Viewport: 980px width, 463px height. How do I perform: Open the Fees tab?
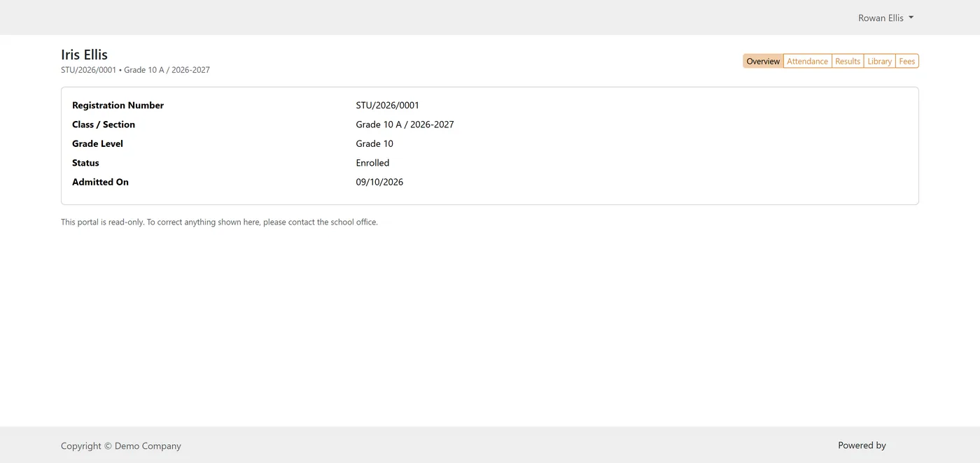pos(907,62)
